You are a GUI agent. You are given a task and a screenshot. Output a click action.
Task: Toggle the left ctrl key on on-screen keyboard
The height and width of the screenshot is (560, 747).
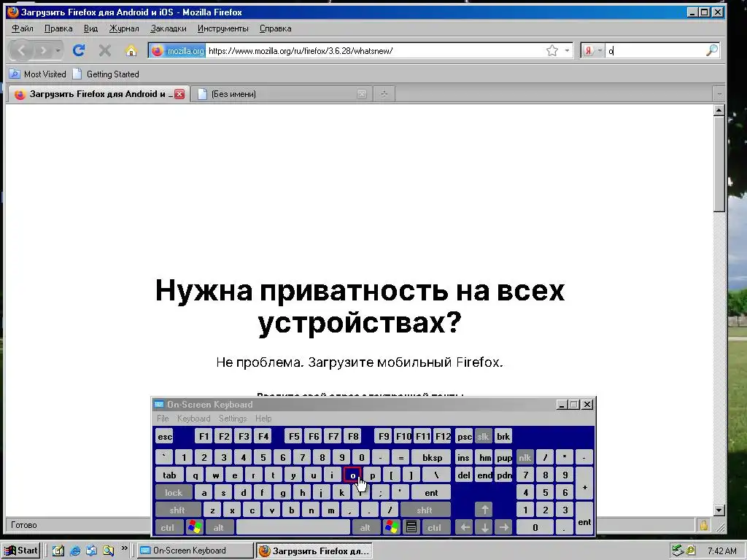tap(168, 528)
